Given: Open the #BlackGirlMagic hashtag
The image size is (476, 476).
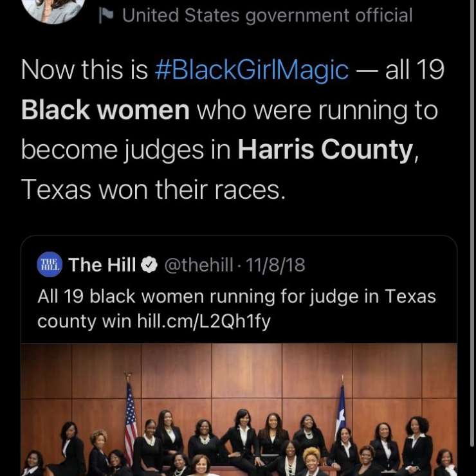Looking at the screenshot, I should [252, 70].
